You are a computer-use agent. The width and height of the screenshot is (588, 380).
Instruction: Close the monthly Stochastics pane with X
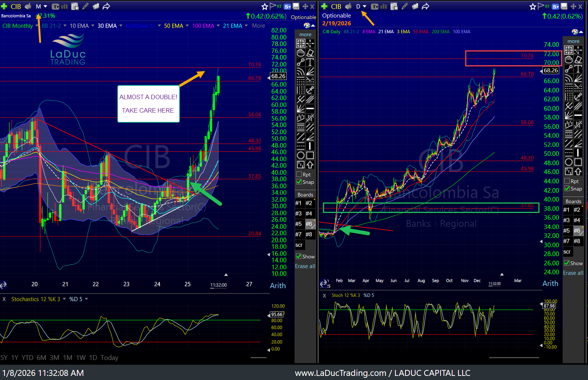click(4, 299)
